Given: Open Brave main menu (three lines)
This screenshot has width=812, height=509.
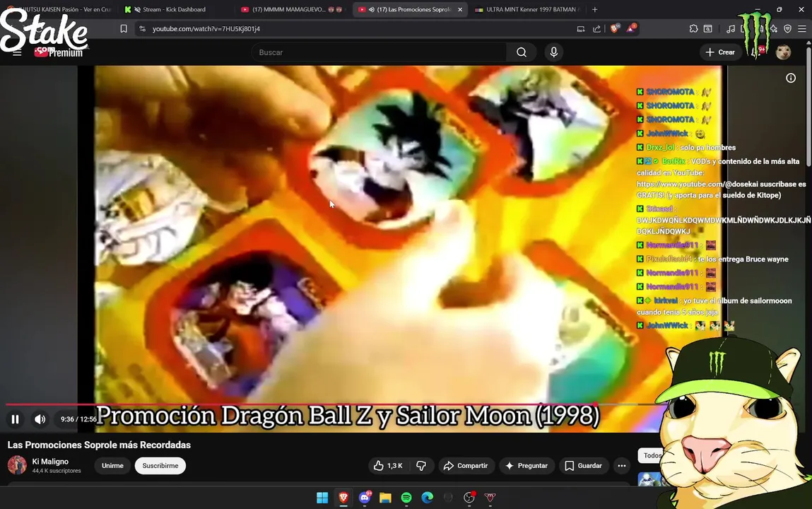Looking at the screenshot, I should point(801,29).
